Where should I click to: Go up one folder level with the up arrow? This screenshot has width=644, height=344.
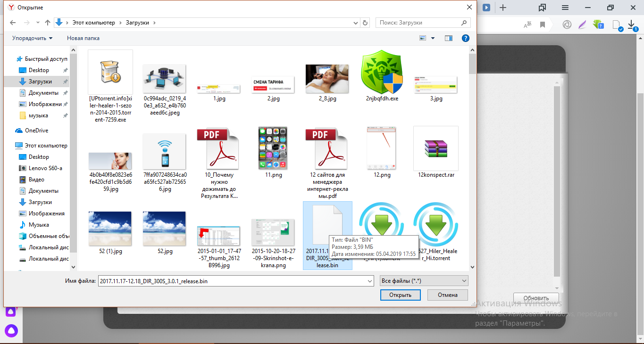coord(48,23)
